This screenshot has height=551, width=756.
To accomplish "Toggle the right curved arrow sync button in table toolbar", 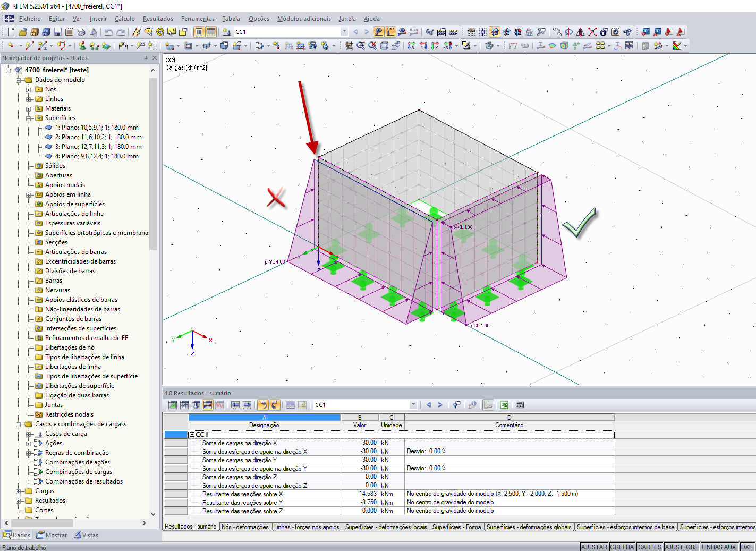I will [275, 405].
